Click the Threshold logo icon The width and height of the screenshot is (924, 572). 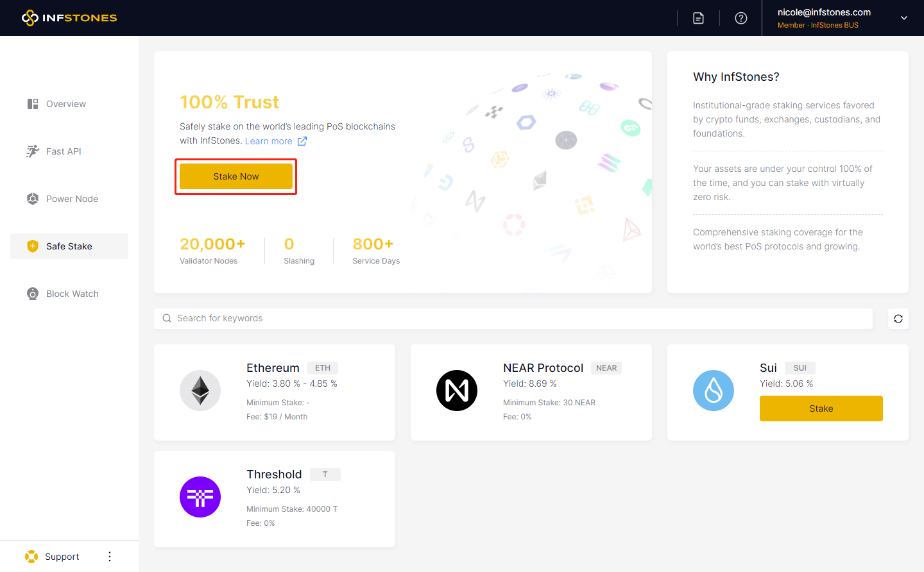tap(200, 497)
